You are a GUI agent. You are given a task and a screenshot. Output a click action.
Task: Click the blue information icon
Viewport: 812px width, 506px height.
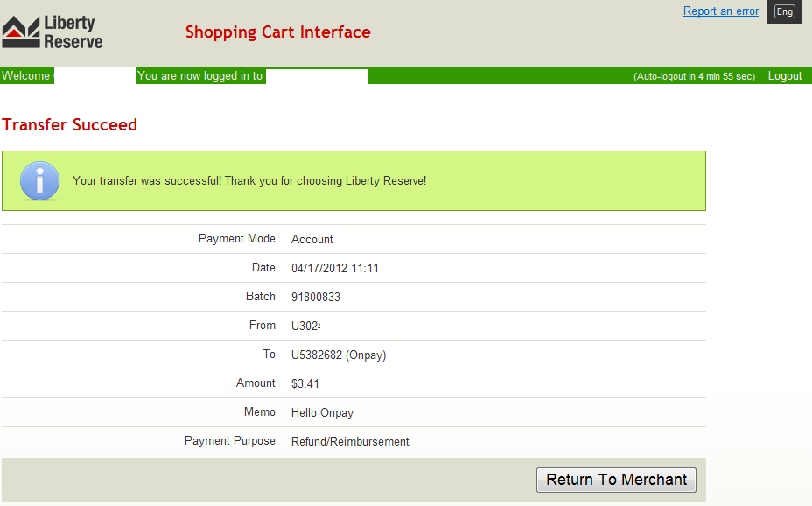pos(39,180)
